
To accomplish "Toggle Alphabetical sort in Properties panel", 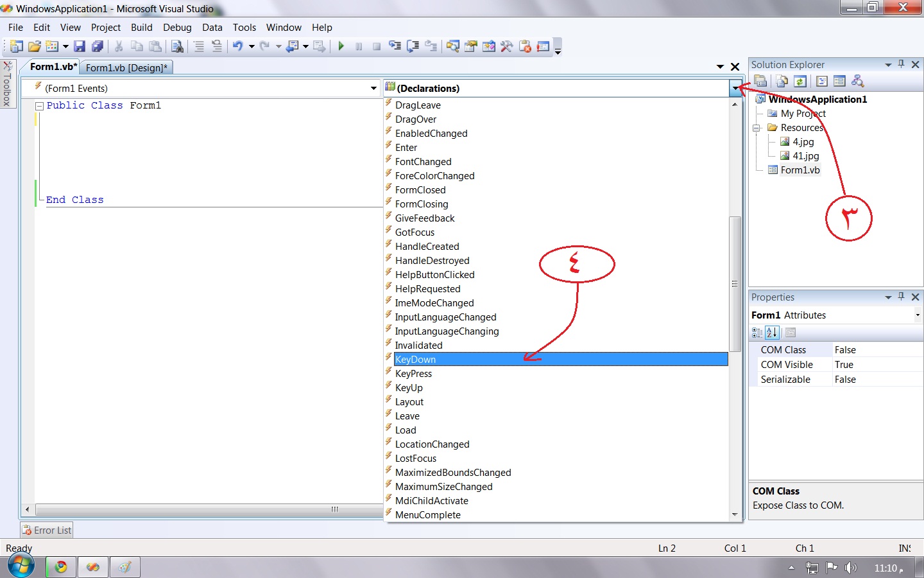I will click(772, 333).
